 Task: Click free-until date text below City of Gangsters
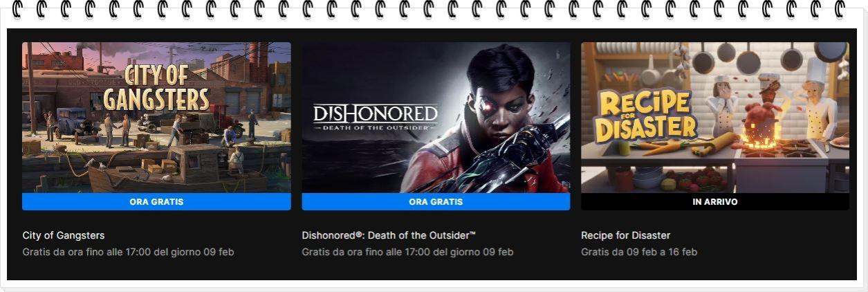tap(128, 252)
